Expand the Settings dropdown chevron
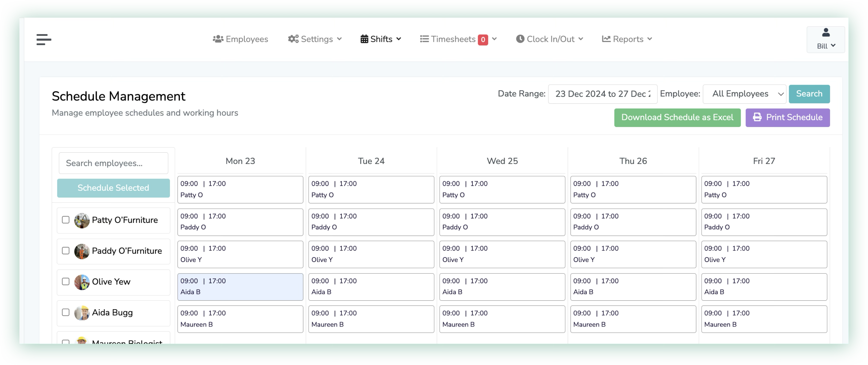Image resolution: width=868 pixels, height=365 pixels. click(339, 39)
